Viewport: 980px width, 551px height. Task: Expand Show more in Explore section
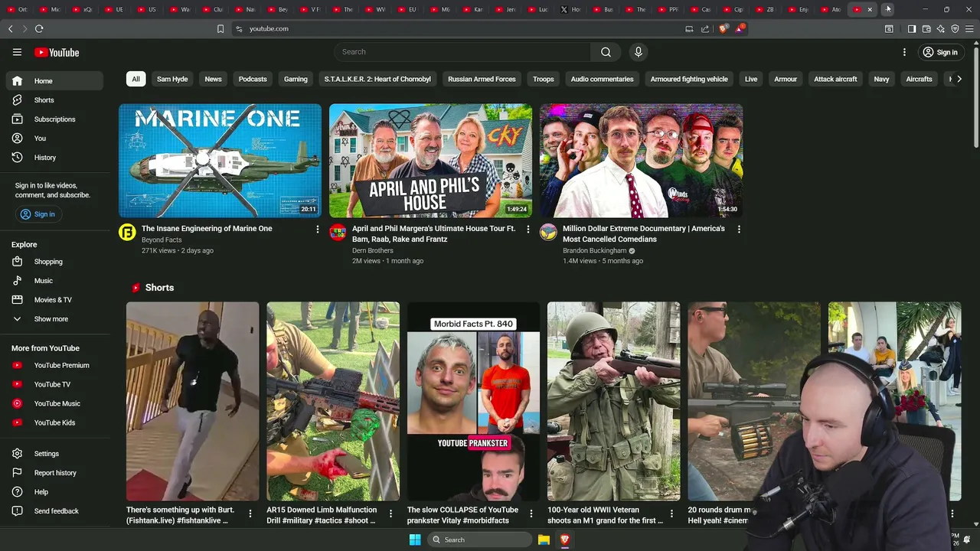click(54, 319)
